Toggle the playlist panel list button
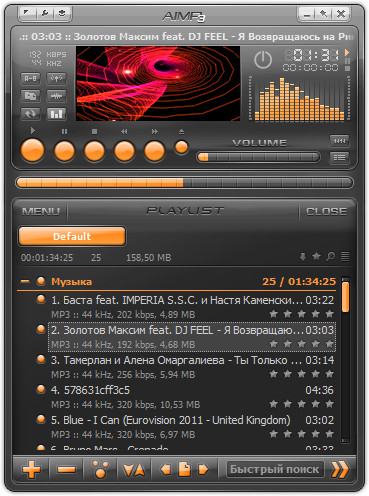369x496 pixels. point(339,157)
